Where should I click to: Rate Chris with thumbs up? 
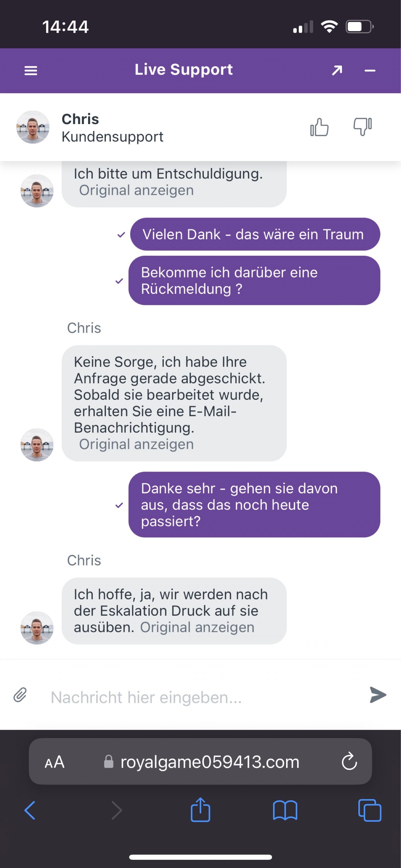coord(319,127)
